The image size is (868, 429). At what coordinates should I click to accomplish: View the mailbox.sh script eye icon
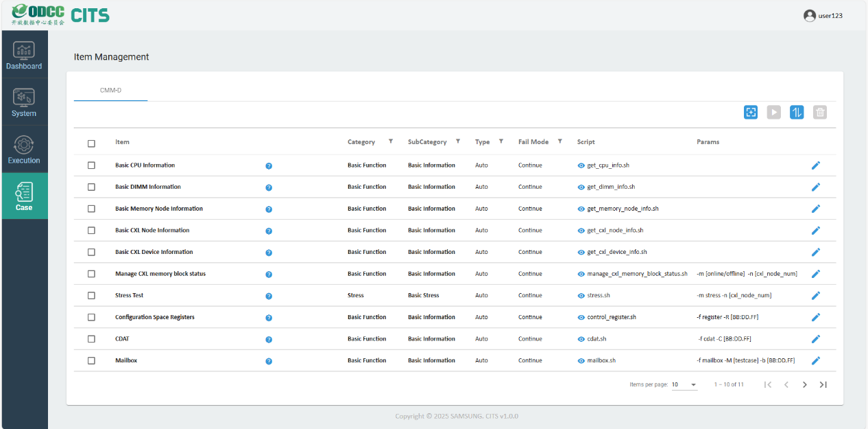click(581, 360)
